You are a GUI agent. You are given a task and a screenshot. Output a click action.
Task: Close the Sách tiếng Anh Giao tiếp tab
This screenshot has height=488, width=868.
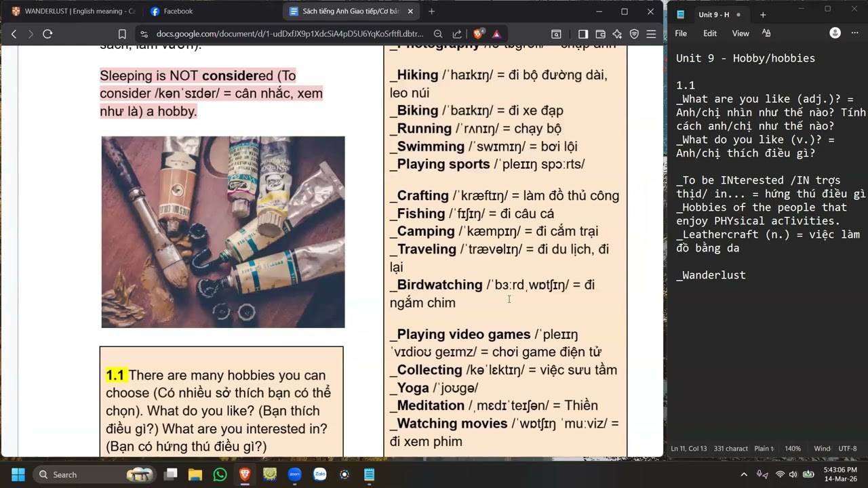pyautogui.click(x=410, y=12)
